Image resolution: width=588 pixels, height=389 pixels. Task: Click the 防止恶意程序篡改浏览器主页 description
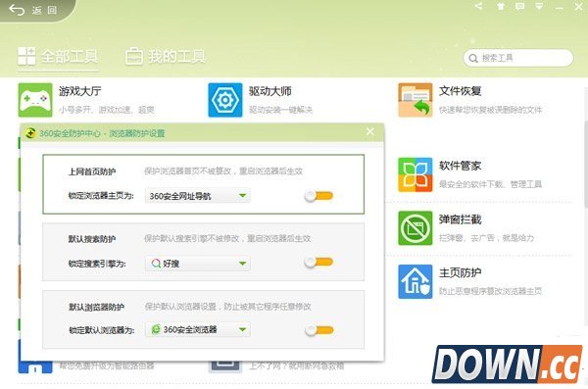pos(491,291)
